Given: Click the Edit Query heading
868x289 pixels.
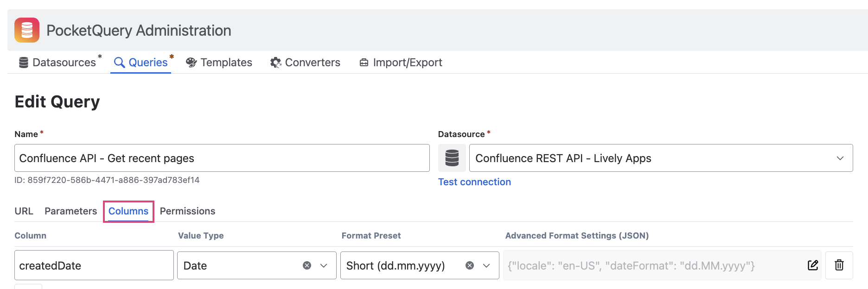Looking at the screenshot, I should [x=57, y=101].
